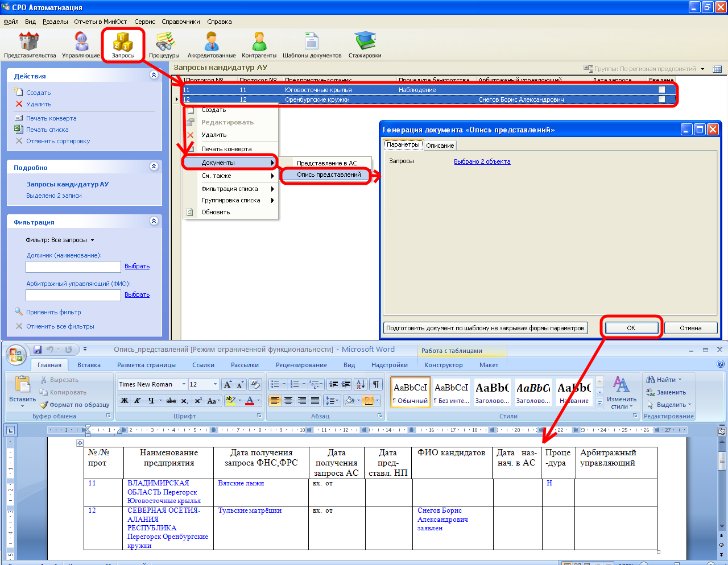The image size is (728, 565).
Task: Click the font color red swatch button
Action: (249, 401)
